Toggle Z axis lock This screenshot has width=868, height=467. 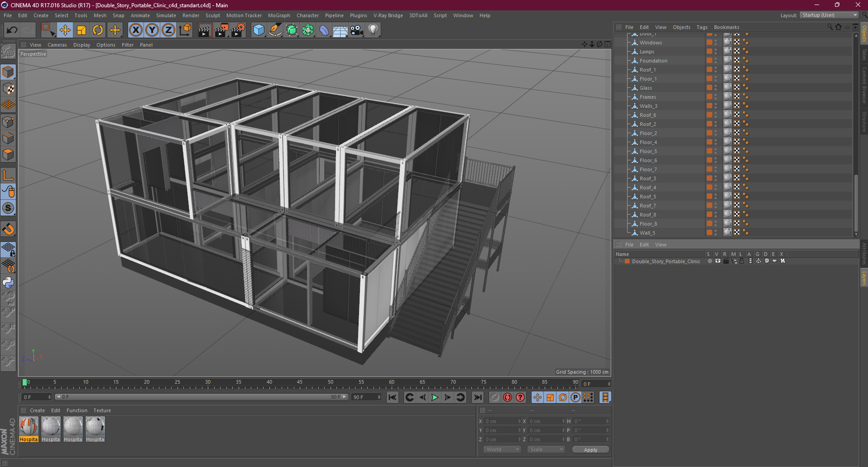point(168,30)
